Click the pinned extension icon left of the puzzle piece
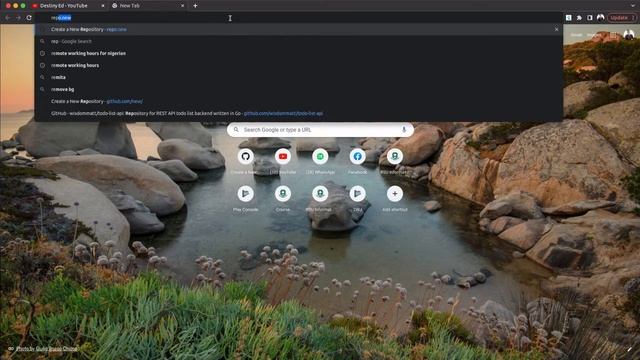The width and height of the screenshot is (640, 360). point(569,18)
